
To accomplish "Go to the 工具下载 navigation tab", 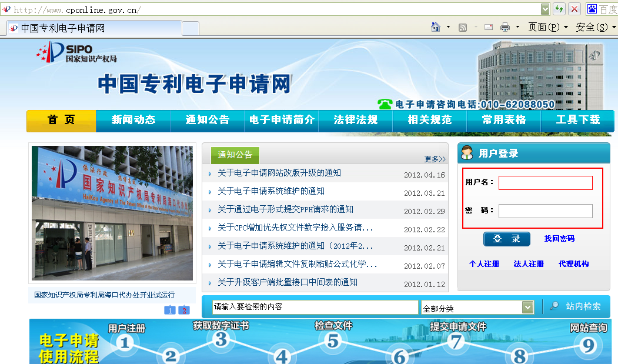I will pos(577,120).
